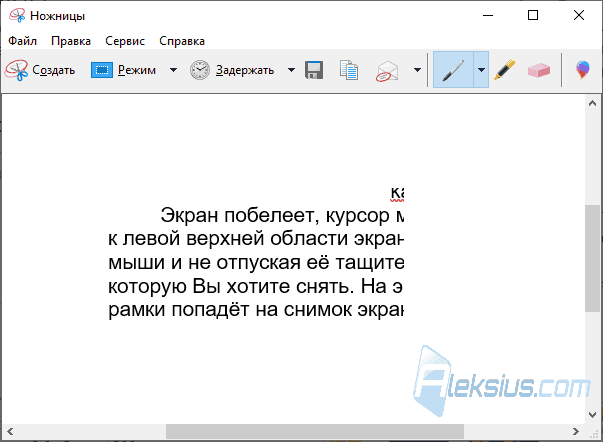The width and height of the screenshot is (603, 442).
Task: Open the Правка menu
Action: [x=71, y=41]
